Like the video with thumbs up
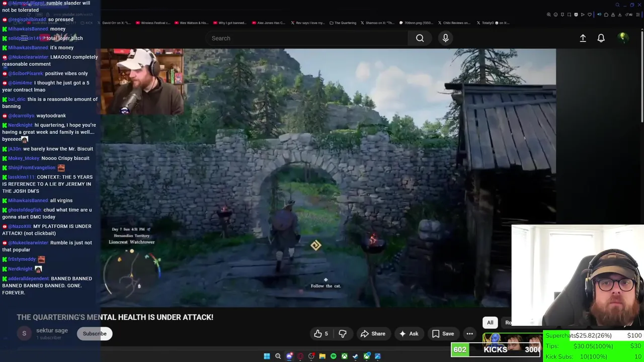 pos(321,334)
